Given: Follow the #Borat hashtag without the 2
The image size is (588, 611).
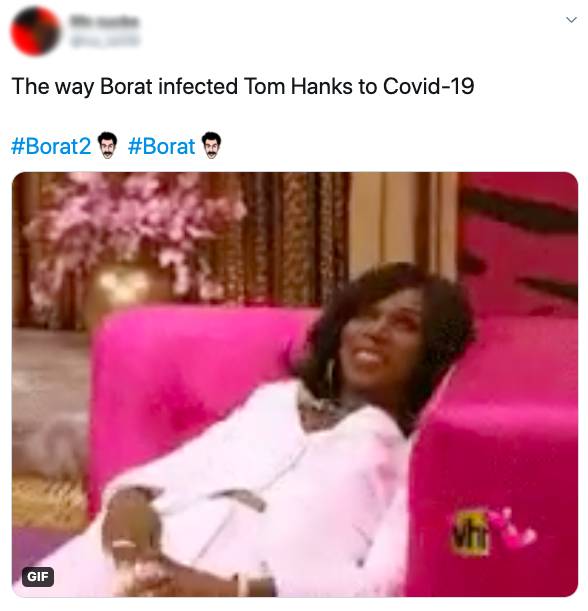Looking at the screenshot, I should pos(161,146).
